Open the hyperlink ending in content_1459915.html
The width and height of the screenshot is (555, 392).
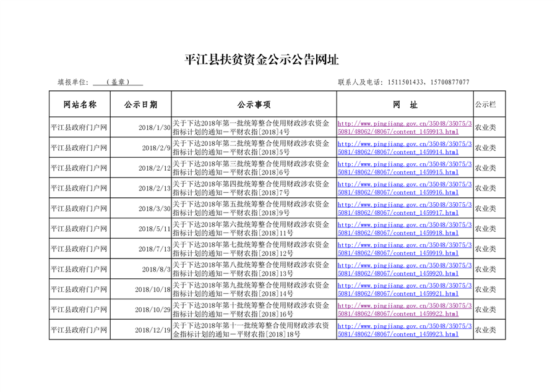[405, 168]
